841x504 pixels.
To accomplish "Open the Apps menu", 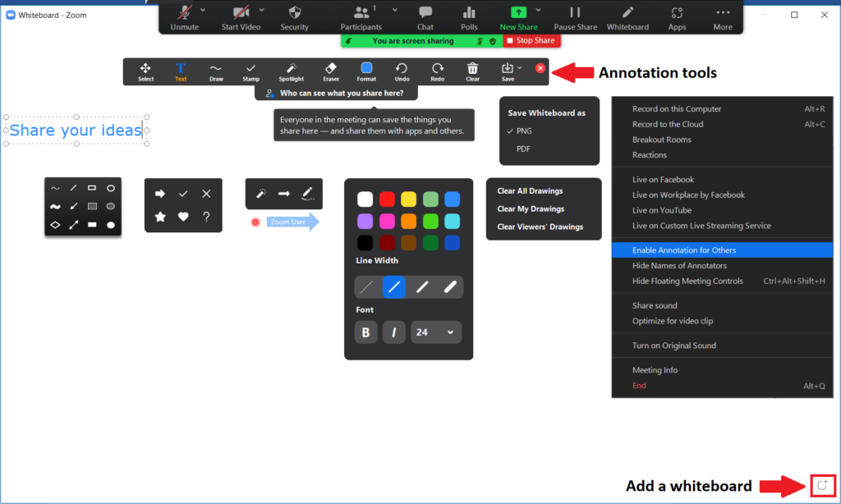I will pos(677,18).
